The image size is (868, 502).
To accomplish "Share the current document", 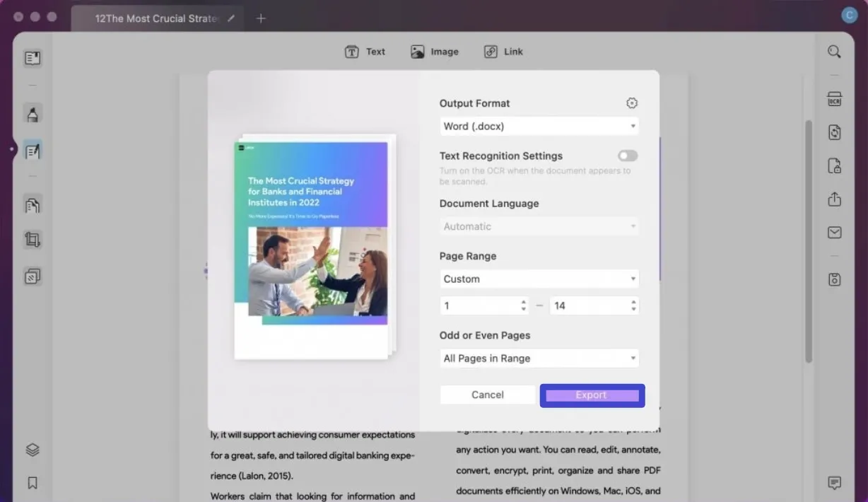I will click(834, 199).
